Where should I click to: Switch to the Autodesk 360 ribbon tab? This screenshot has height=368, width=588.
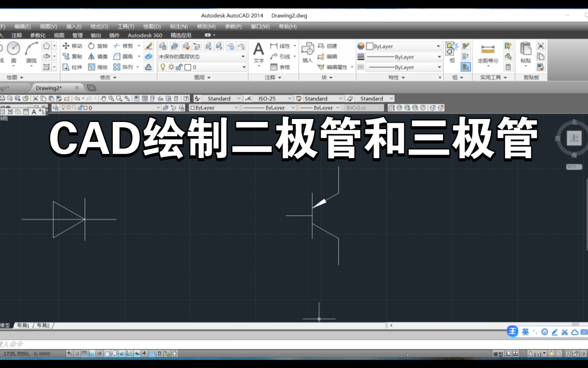tap(145, 35)
